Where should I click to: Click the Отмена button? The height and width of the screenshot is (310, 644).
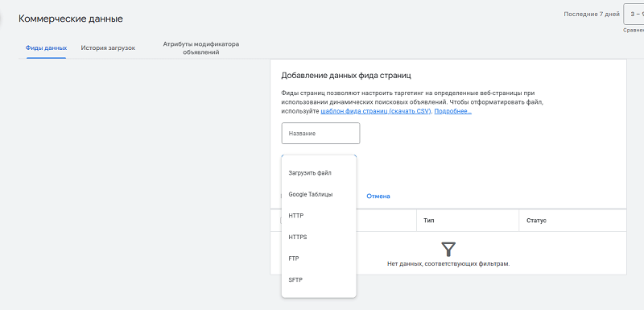(x=378, y=196)
